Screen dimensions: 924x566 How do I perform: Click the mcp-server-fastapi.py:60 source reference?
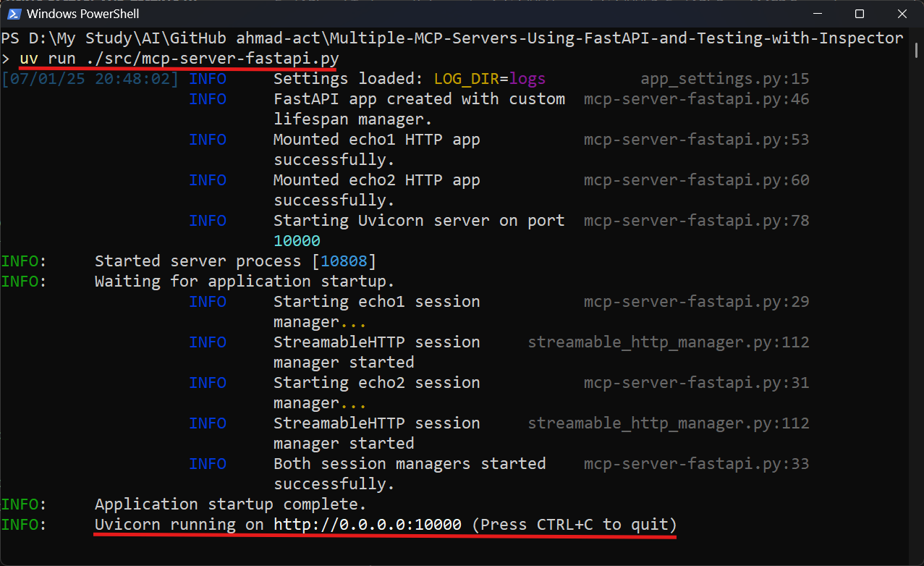tap(697, 179)
